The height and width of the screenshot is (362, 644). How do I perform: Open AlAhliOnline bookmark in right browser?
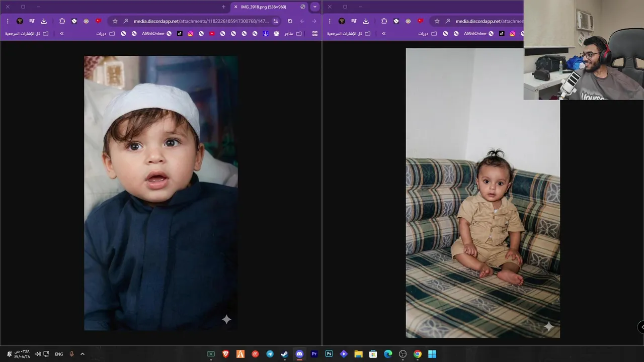[478, 33]
